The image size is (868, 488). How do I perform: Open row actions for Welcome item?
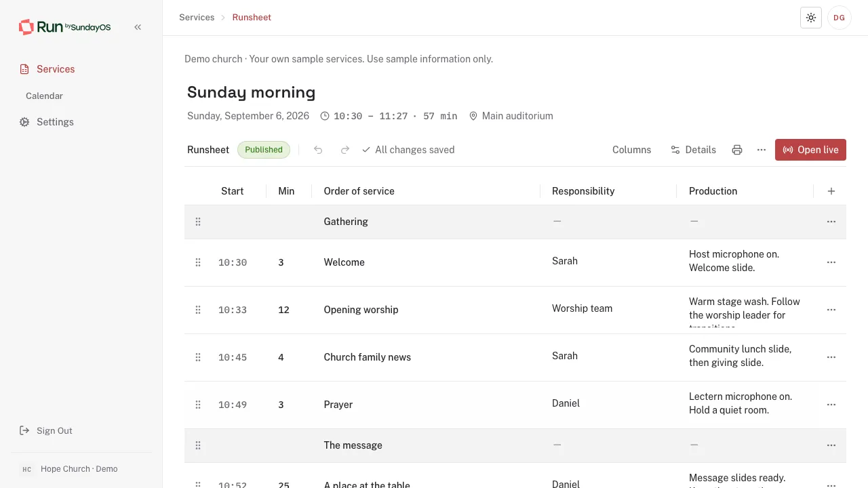coord(831,262)
